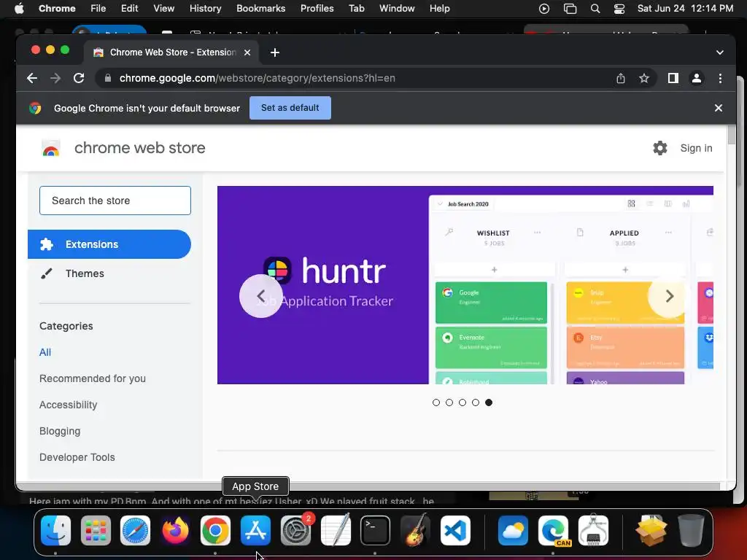This screenshot has width=747, height=560.
Task: Open Finder from the Dock
Action: 55,531
